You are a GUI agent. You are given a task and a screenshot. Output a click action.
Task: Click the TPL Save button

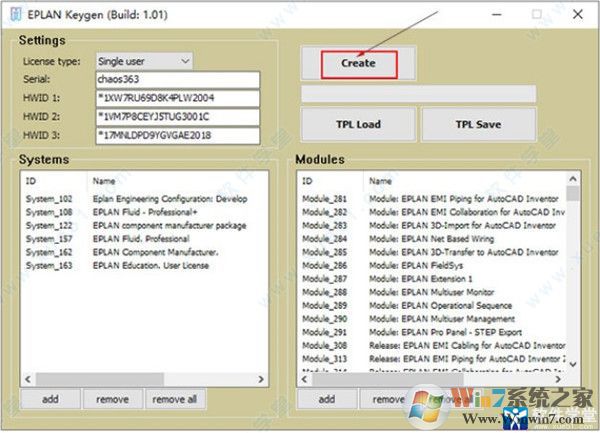(478, 124)
